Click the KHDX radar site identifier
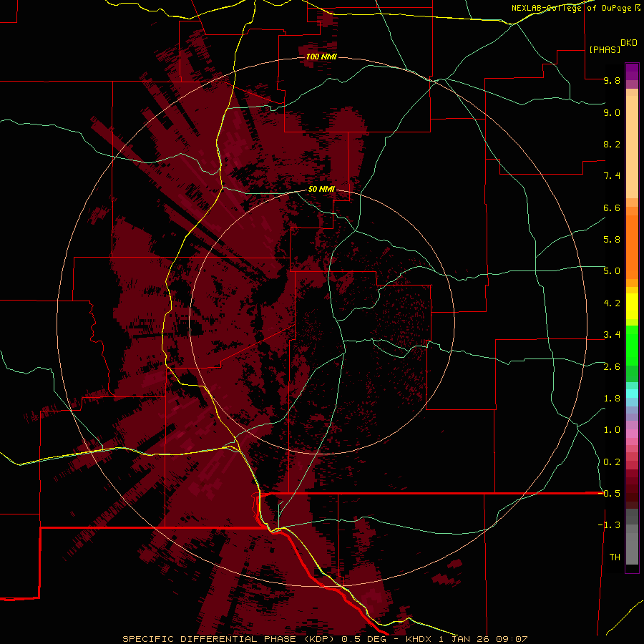 419,639
